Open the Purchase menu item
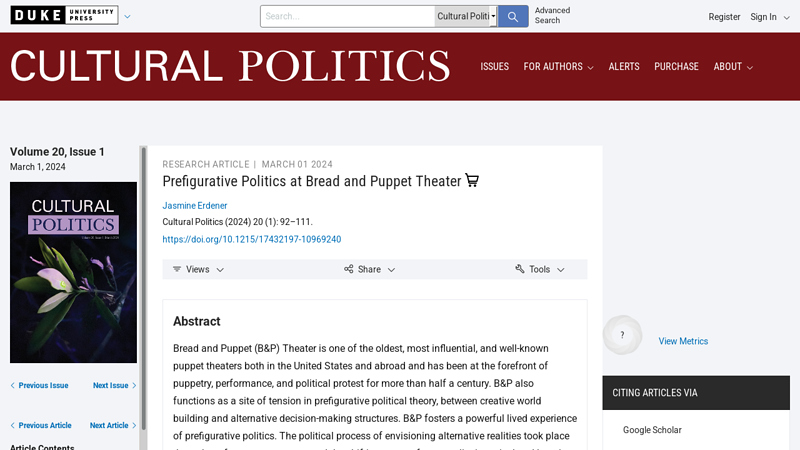The width and height of the screenshot is (800, 450). click(x=676, y=67)
